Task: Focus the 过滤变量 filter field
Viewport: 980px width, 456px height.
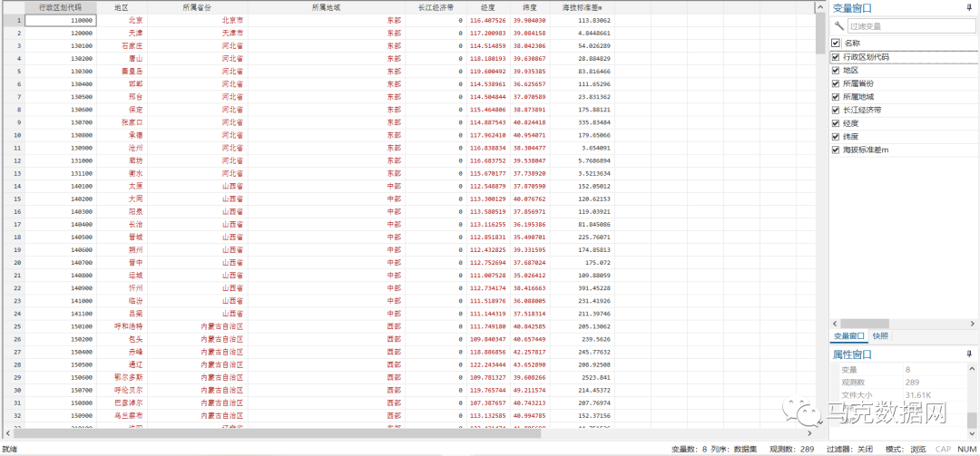Action: point(911,27)
